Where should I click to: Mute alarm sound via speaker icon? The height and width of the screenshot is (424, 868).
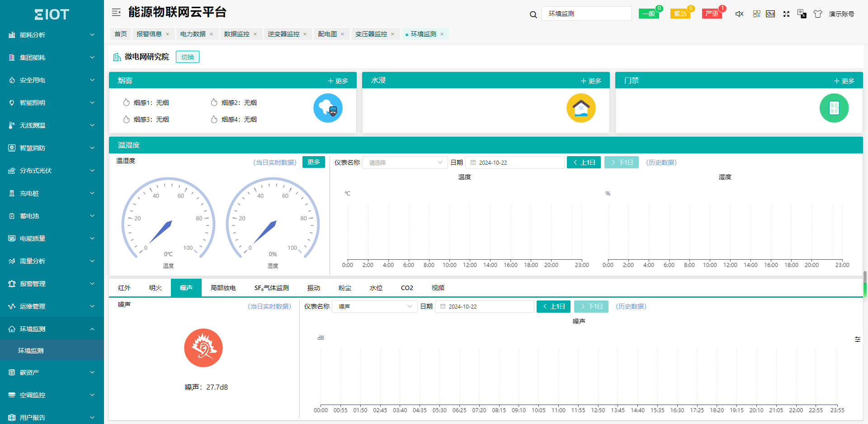click(x=740, y=14)
